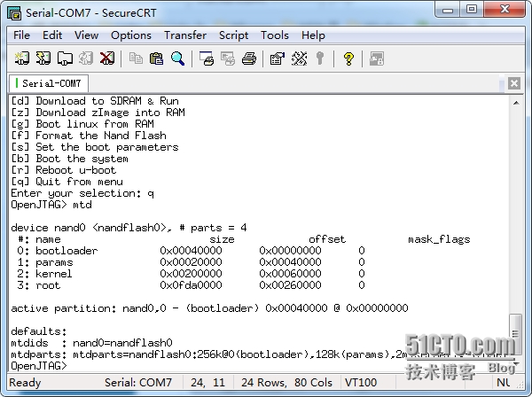Click the 'root' partition name
Image resolution: width=532 pixels, height=397 pixels.
tap(48, 285)
